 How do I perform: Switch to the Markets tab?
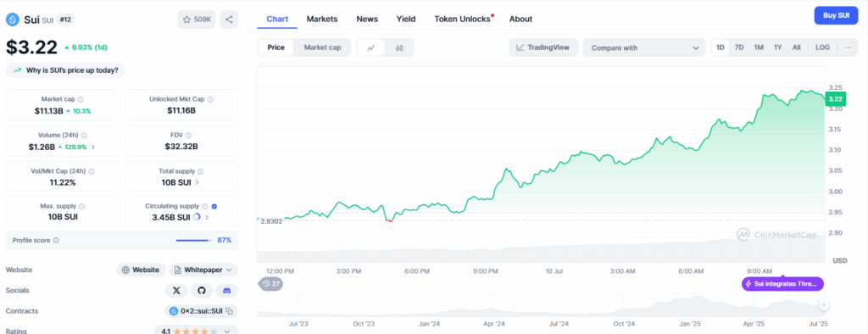[321, 19]
